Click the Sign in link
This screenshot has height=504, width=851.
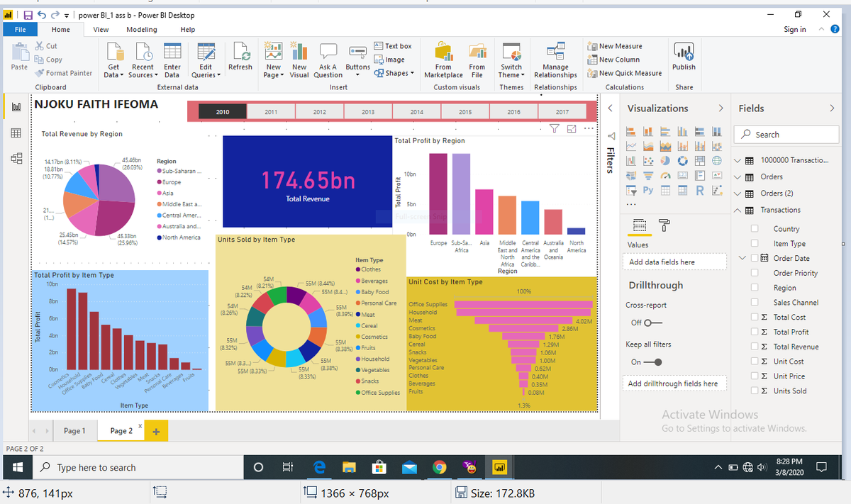(x=795, y=29)
